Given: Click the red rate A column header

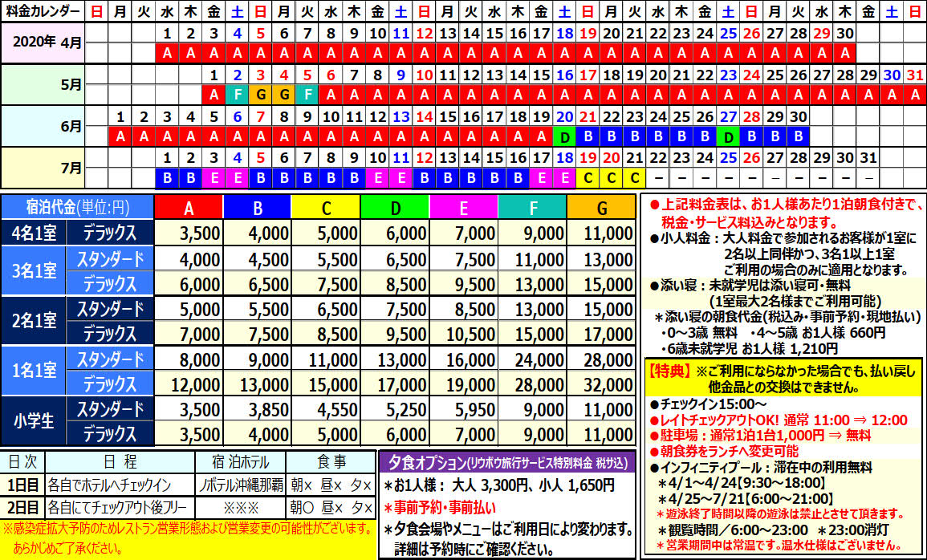Looking at the screenshot, I should [189, 209].
